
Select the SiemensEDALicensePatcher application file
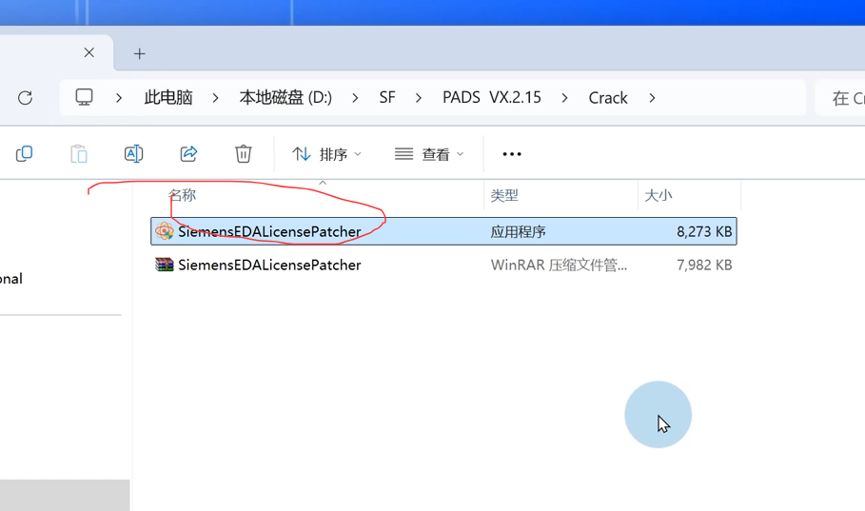click(444, 231)
